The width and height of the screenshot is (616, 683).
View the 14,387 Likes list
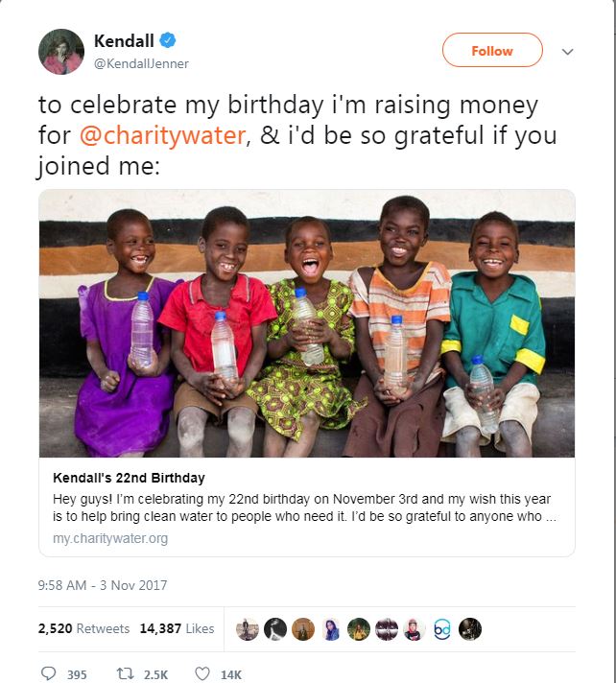coord(177,628)
